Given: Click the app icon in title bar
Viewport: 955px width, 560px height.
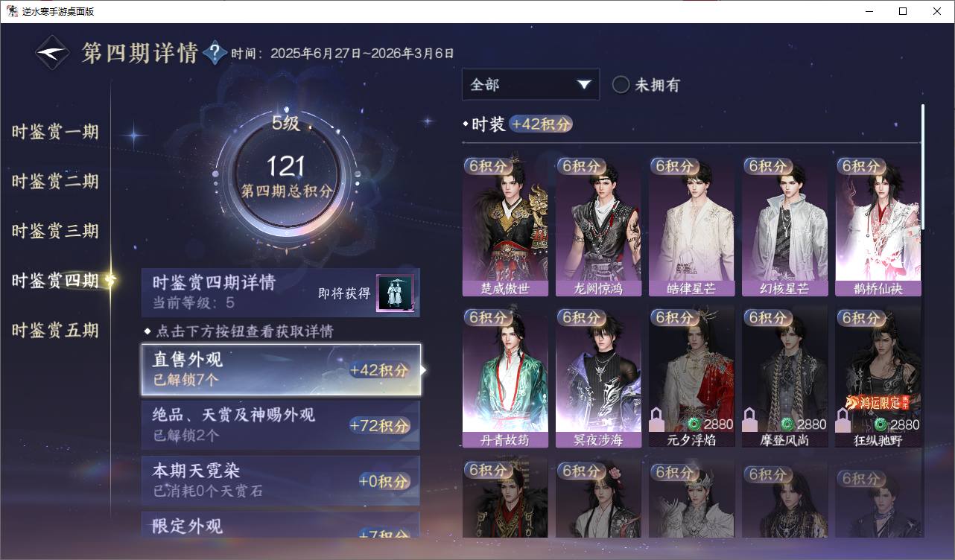Looking at the screenshot, I should tap(12, 11).
